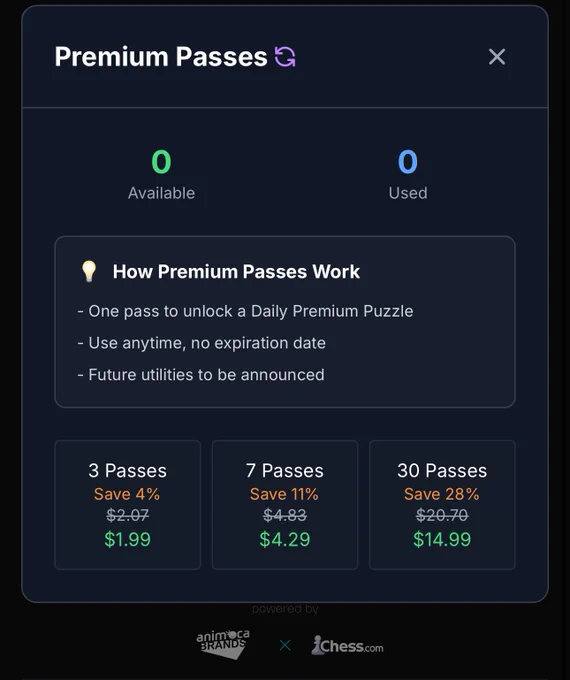The height and width of the screenshot is (680, 570).
Task: Click the $4.29 discounted price
Action: pos(285,539)
